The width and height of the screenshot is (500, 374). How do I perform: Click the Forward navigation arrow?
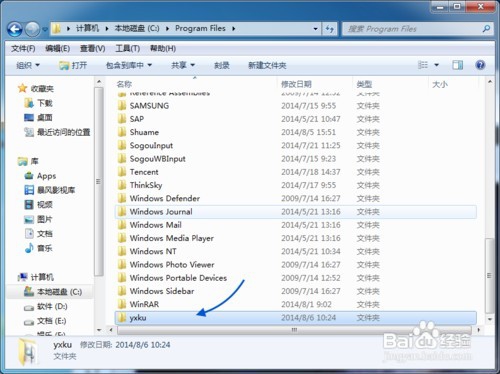[32, 29]
